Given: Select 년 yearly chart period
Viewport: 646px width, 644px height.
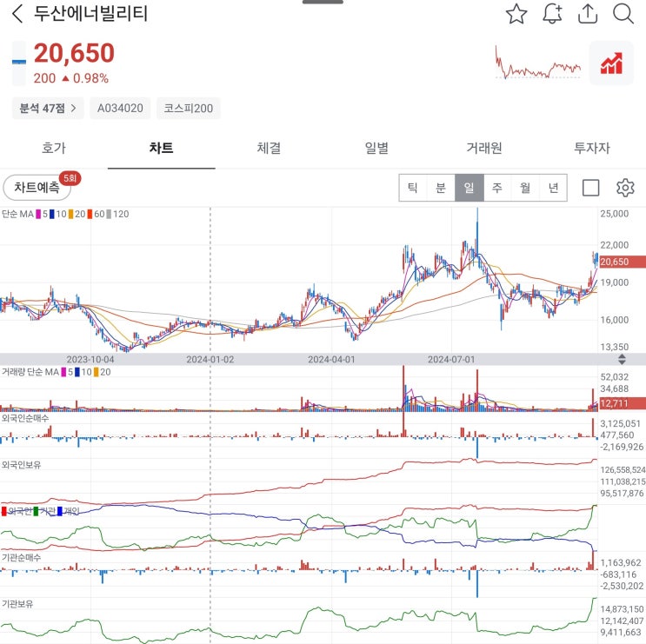Looking at the screenshot, I should [553, 188].
